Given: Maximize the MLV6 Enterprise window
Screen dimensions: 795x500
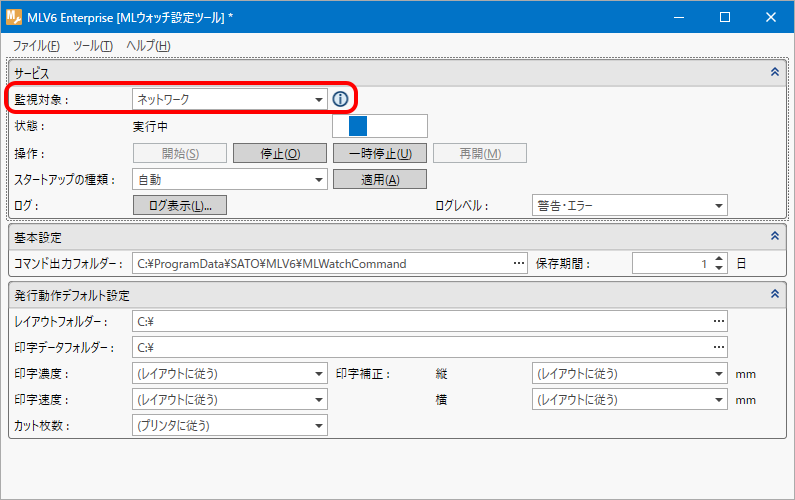Looking at the screenshot, I should tap(725, 17).
